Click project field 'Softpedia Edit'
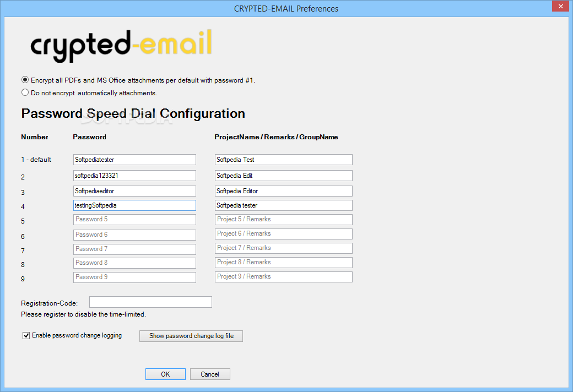The image size is (573, 392). pyautogui.click(x=284, y=176)
